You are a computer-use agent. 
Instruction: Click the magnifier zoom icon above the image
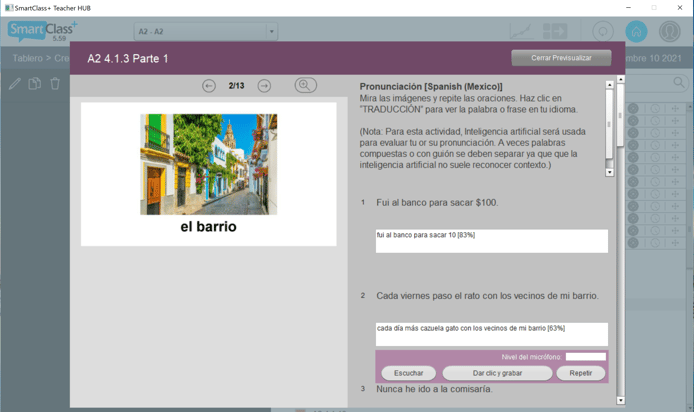pos(305,85)
